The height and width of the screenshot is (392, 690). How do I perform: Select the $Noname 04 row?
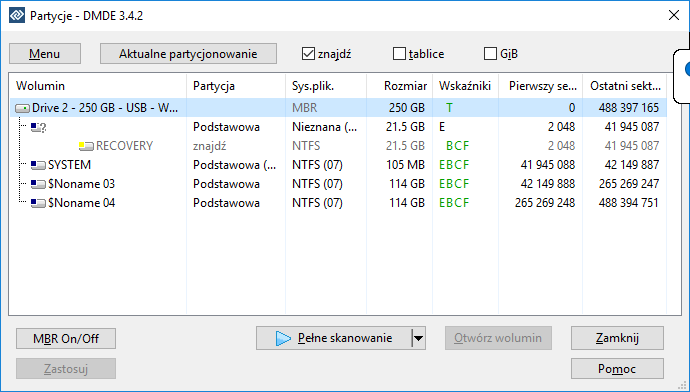338,203
